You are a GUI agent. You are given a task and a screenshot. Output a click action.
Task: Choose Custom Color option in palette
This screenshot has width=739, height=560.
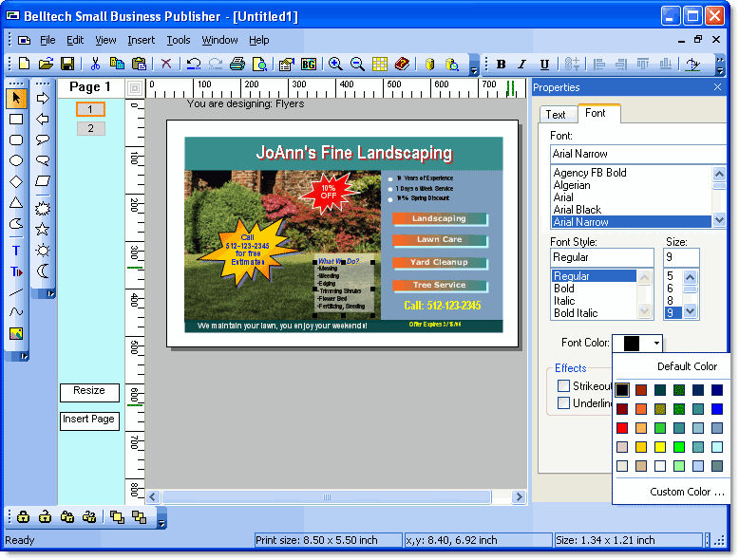click(x=686, y=492)
